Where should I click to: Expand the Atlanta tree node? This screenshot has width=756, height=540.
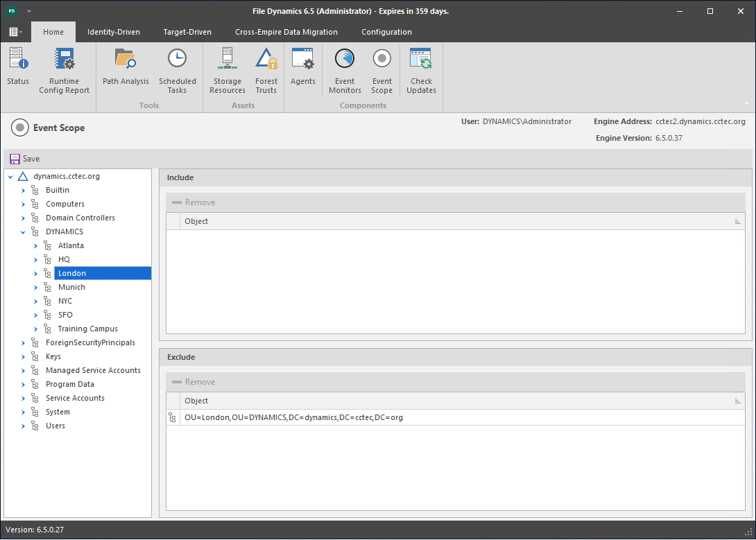tap(35, 245)
